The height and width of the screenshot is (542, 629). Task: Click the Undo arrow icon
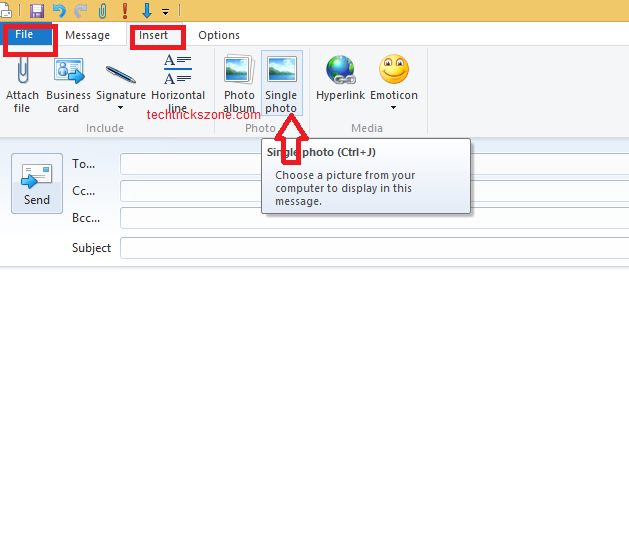click(59, 11)
